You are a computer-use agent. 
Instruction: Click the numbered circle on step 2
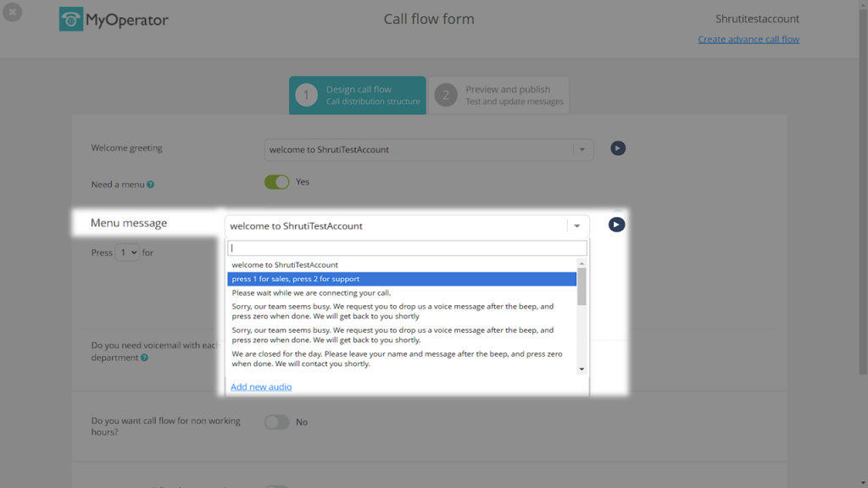445,95
